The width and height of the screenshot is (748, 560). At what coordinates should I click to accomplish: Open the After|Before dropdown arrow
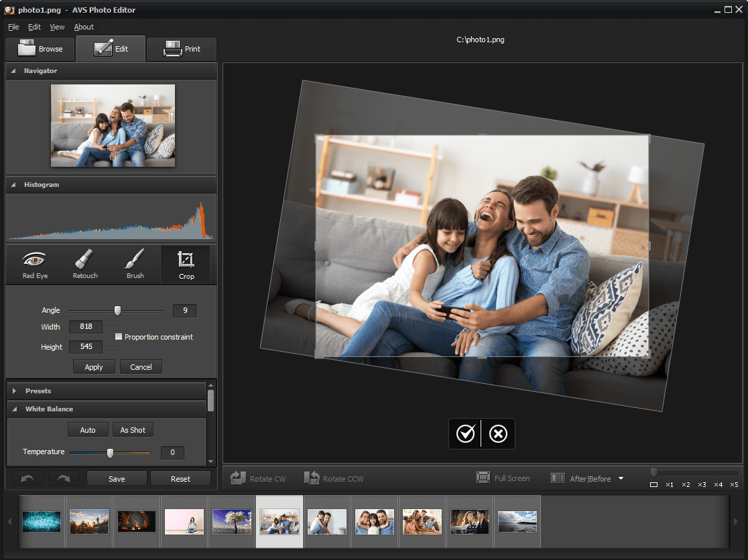click(x=621, y=478)
